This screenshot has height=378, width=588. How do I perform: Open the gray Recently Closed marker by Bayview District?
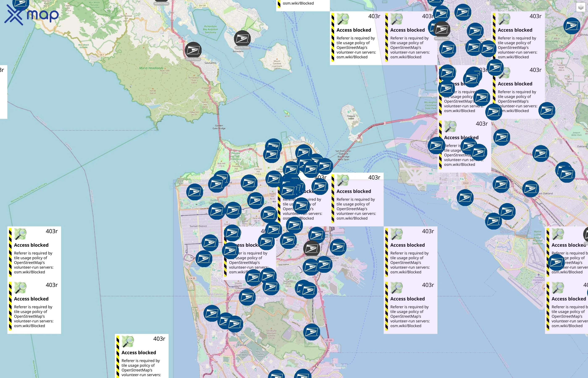point(312,249)
